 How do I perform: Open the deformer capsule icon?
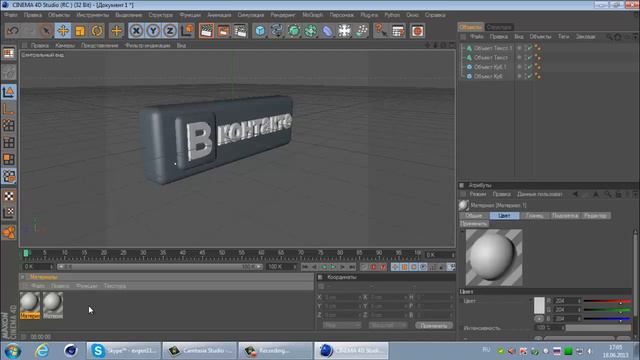pyautogui.click(x=327, y=31)
